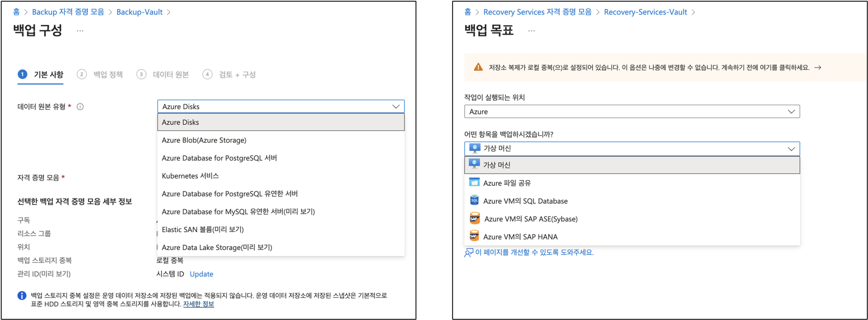Click the Backup-Vault breadcrumb link
This screenshot has width=868, height=320.
coord(139,12)
